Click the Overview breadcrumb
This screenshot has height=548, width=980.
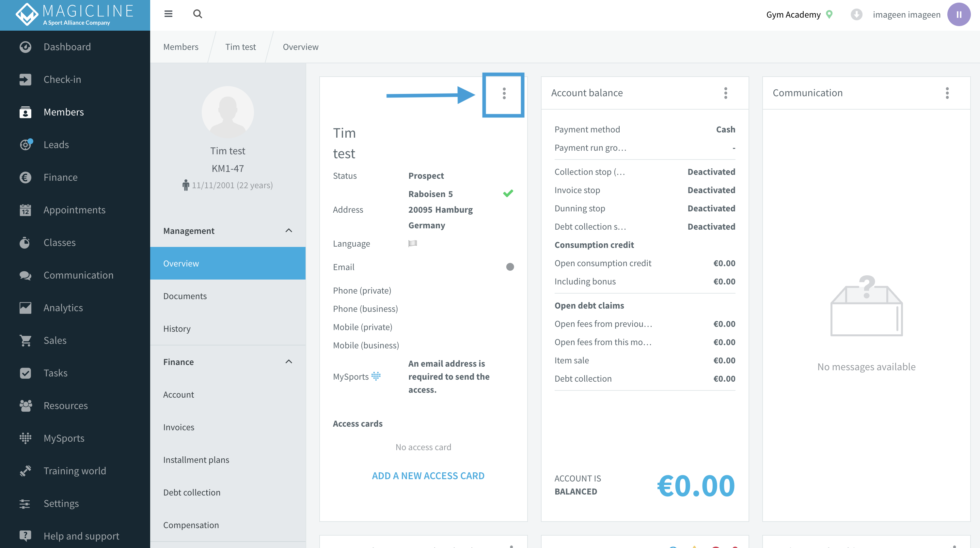pyautogui.click(x=301, y=47)
